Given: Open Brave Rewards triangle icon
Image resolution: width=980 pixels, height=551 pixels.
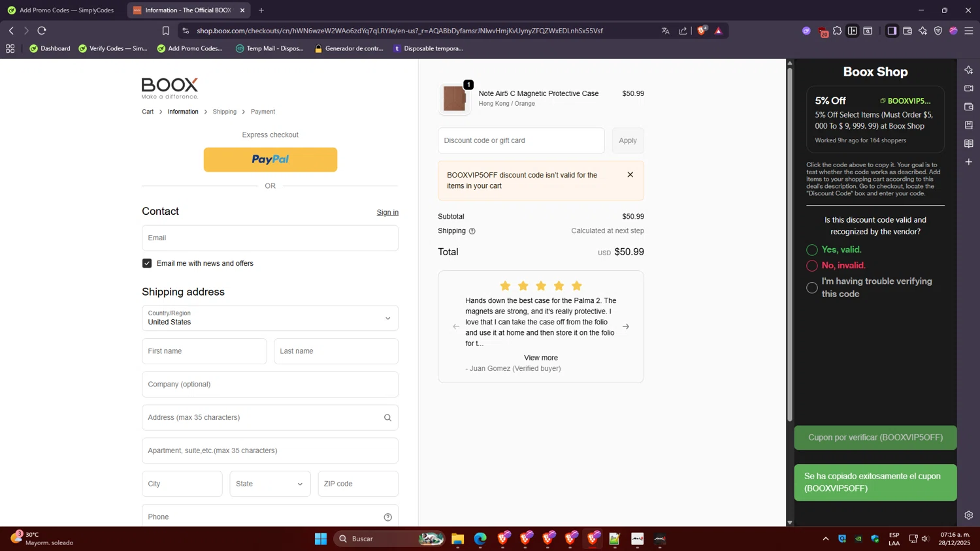Looking at the screenshot, I should click(718, 31).
